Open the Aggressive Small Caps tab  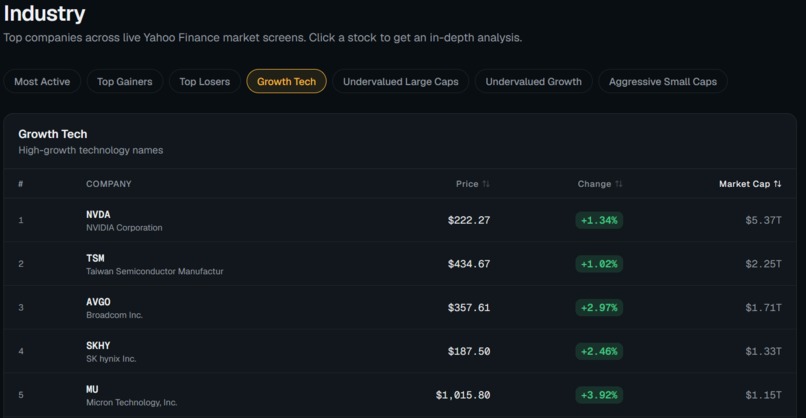(663, 81)
